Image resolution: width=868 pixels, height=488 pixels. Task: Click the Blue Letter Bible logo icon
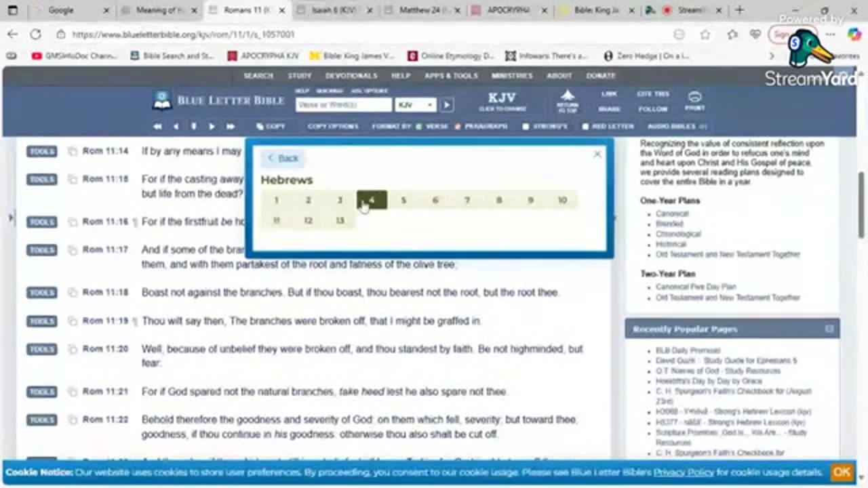click(162, 100)
